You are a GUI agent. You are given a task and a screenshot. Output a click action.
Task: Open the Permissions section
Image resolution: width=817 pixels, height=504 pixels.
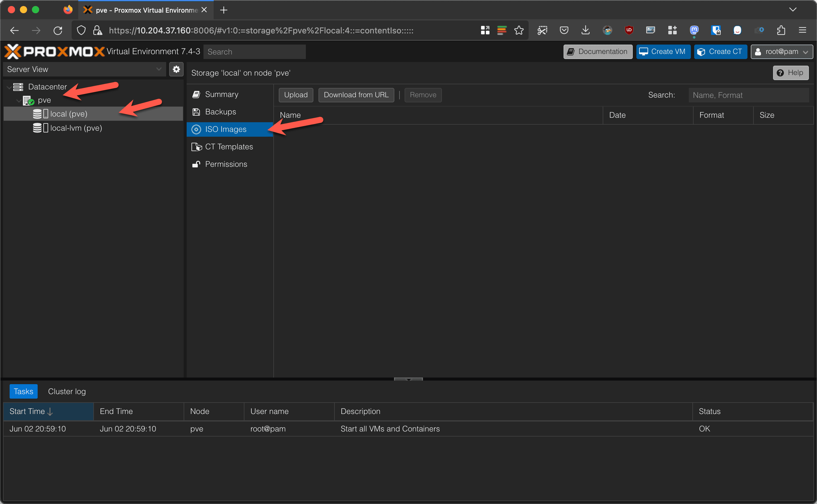230,164
